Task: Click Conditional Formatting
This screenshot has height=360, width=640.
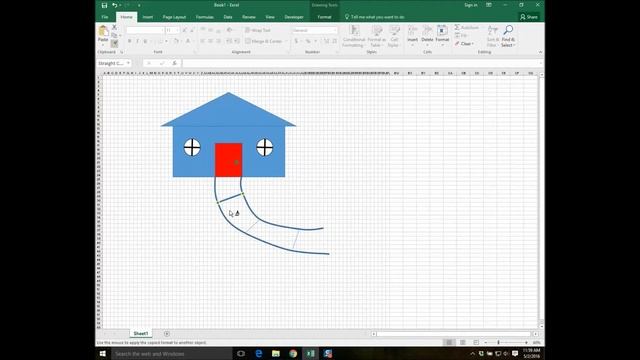Action: point(353,36)
